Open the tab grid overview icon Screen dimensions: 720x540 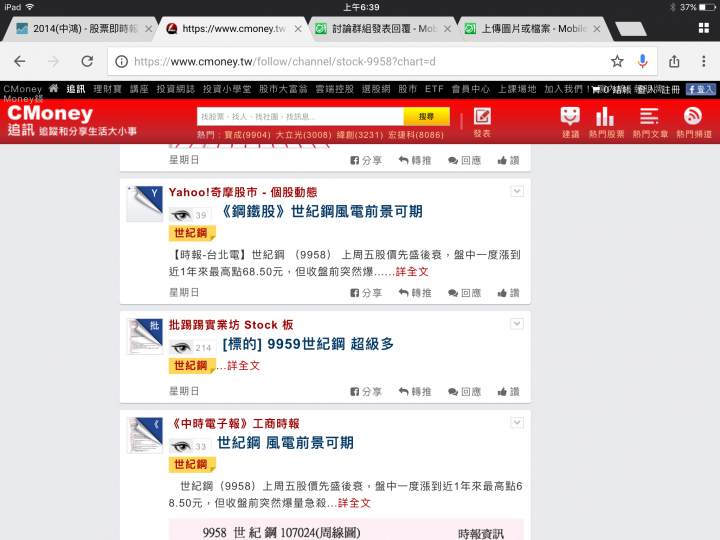(703, 28)
